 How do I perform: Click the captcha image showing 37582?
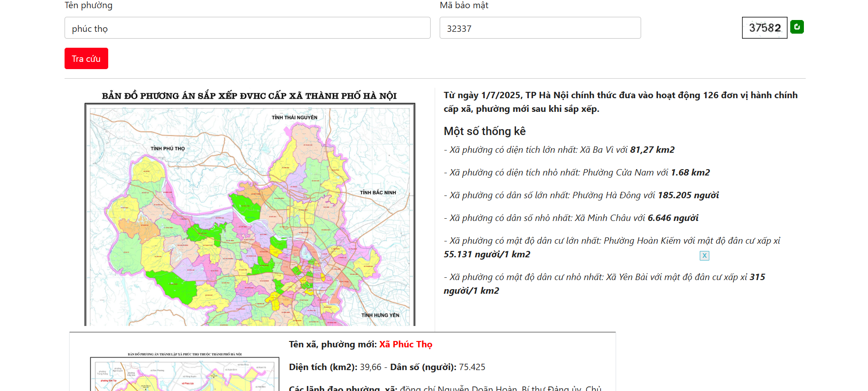pos(764,28)
